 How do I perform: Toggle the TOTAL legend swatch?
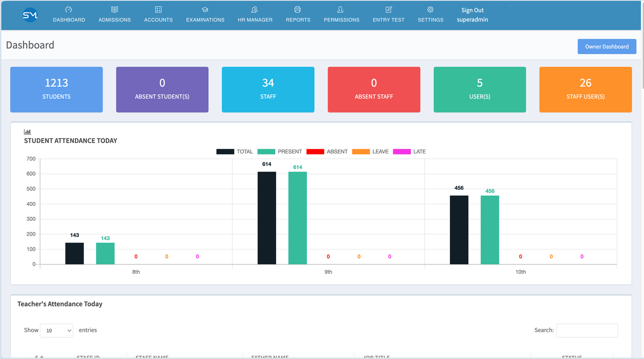[225, 152]
